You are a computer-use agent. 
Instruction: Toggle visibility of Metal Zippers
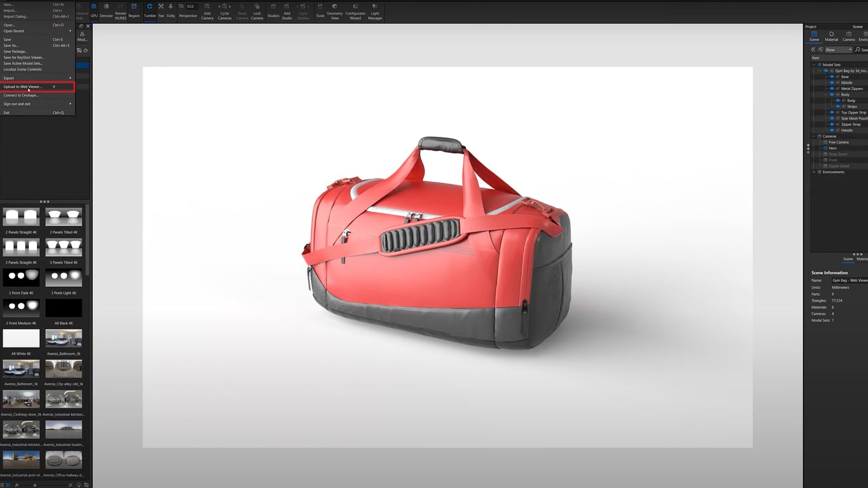(x=832, y=89)
